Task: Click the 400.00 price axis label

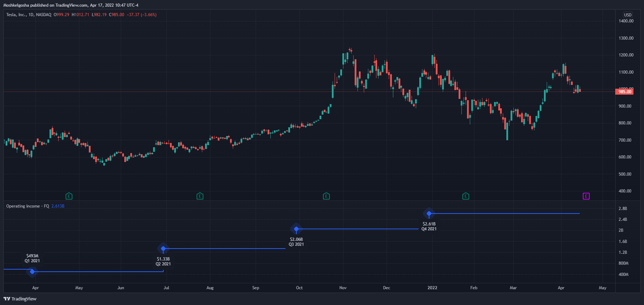Action: (625, 191)
